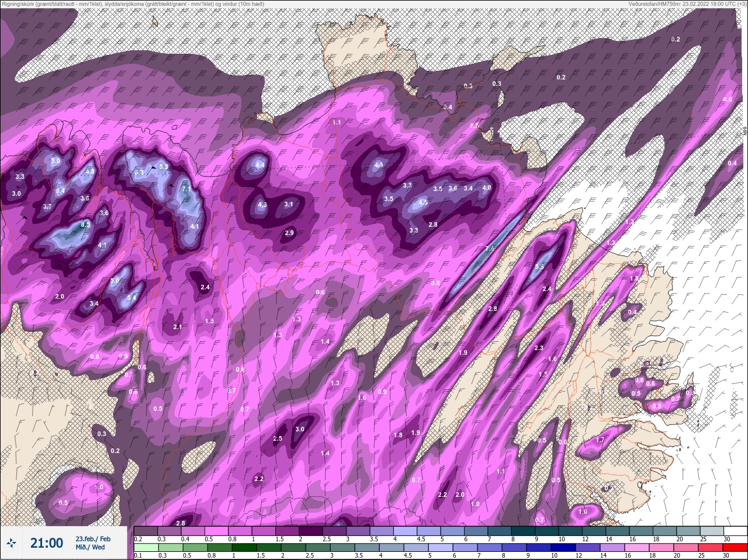Click the 21:00 forecast time label

[47, 543]
